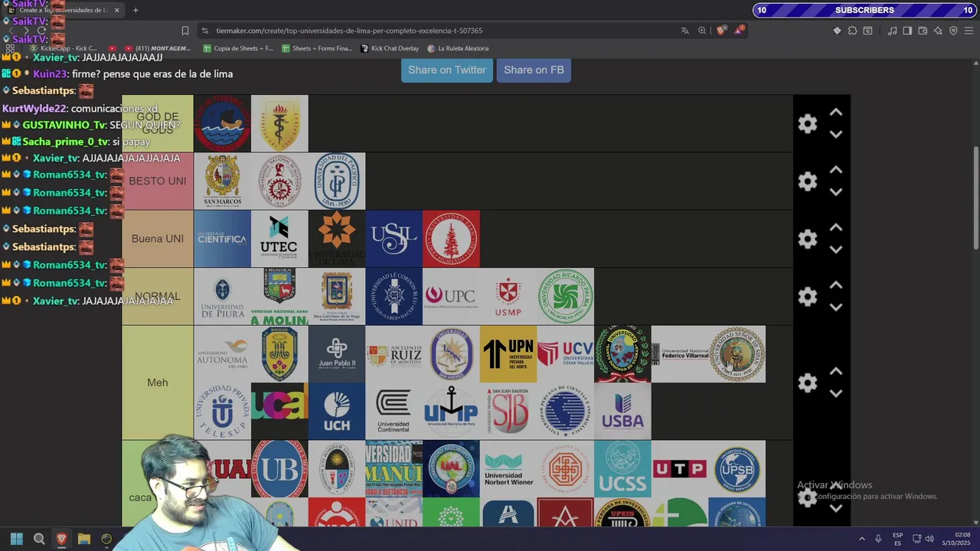
Task: Select the orange Buena UNI tier label
Action: [x=158, y=239]
